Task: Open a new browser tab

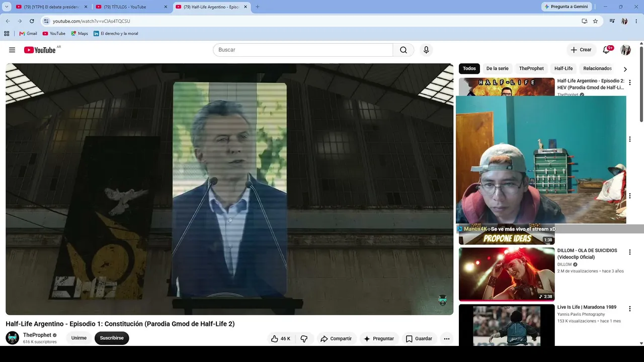Action: click(x=258, y=7)
